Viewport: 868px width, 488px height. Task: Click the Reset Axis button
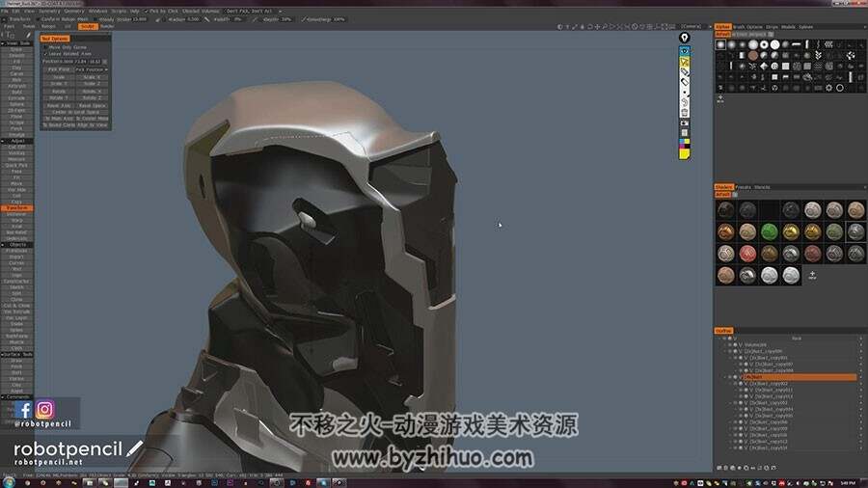click(x=59, y=105)
